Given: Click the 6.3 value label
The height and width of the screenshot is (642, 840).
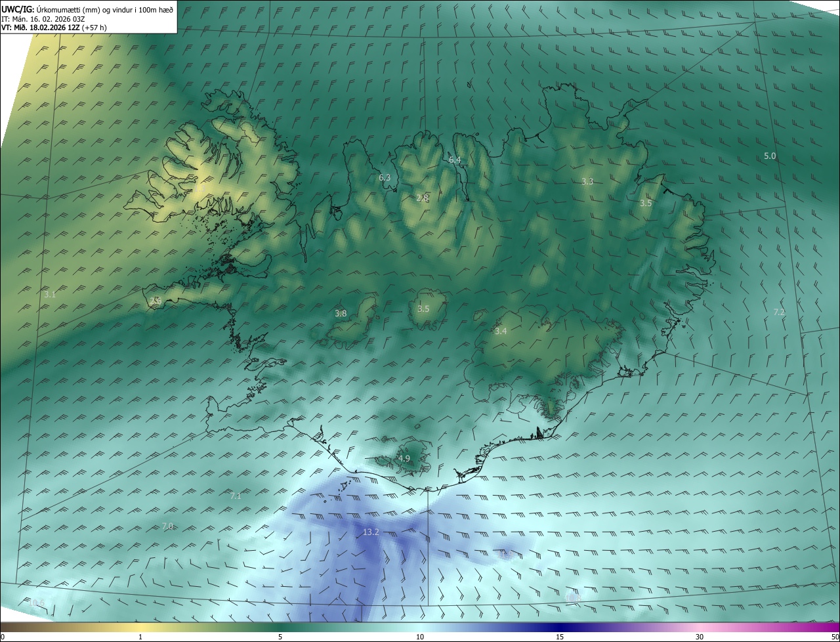Looking at the screenshot, I should pyautogui.click(x=385, y=177).
